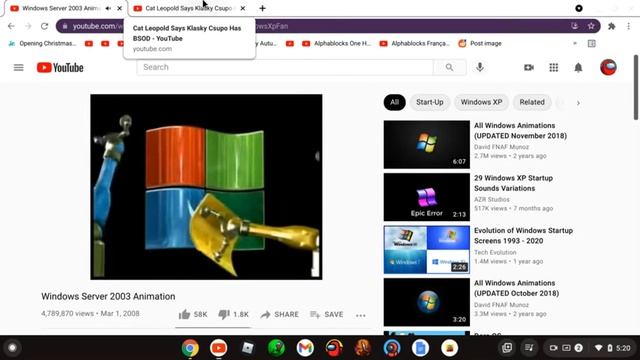Open the YouTube hamburger guide menu
The image size is (640, 360).
pyautogui.click(x=18, y=67)
